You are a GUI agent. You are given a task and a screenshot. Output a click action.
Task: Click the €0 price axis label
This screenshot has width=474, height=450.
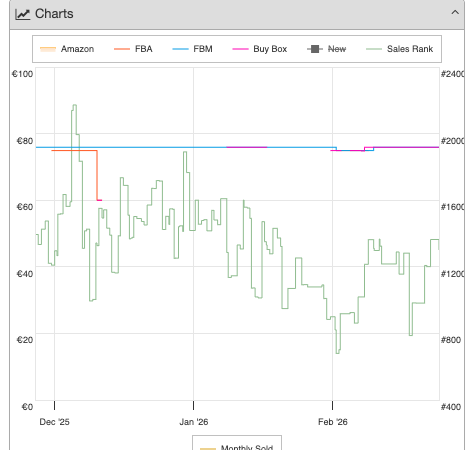tap(27, 407)
